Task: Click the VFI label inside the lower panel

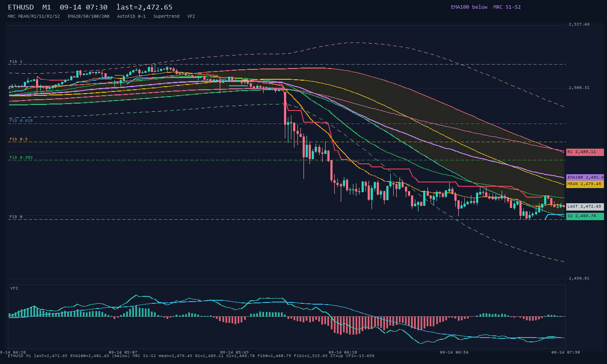Action: click(14, 288)
